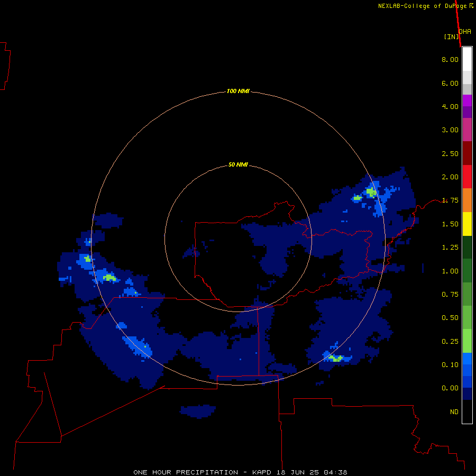Select the black ND swatch in the color scale
Image resolution: width=476 pixels, height=476 pixels.
(467, 411)
